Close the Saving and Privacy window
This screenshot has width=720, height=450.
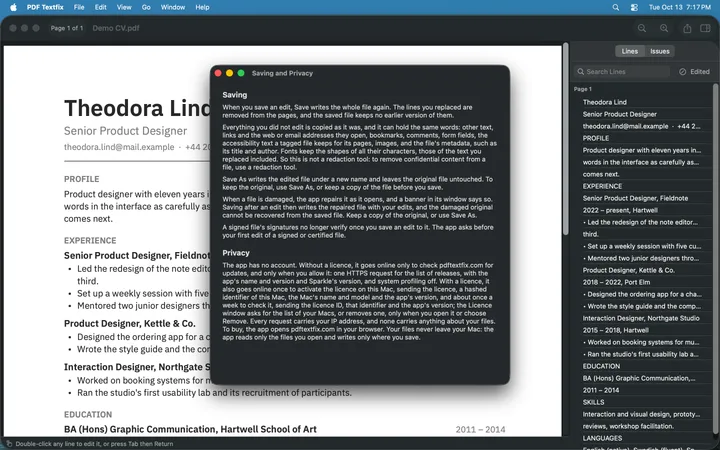[218, 73]
